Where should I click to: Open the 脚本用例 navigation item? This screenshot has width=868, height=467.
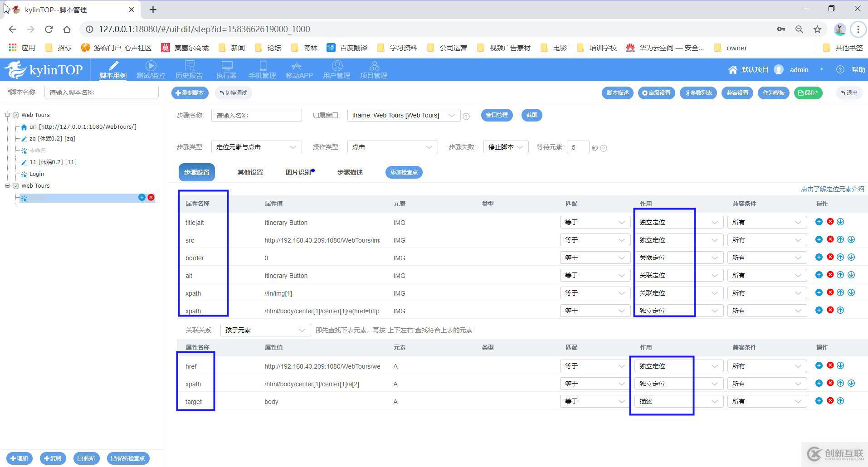click(113, 70)
